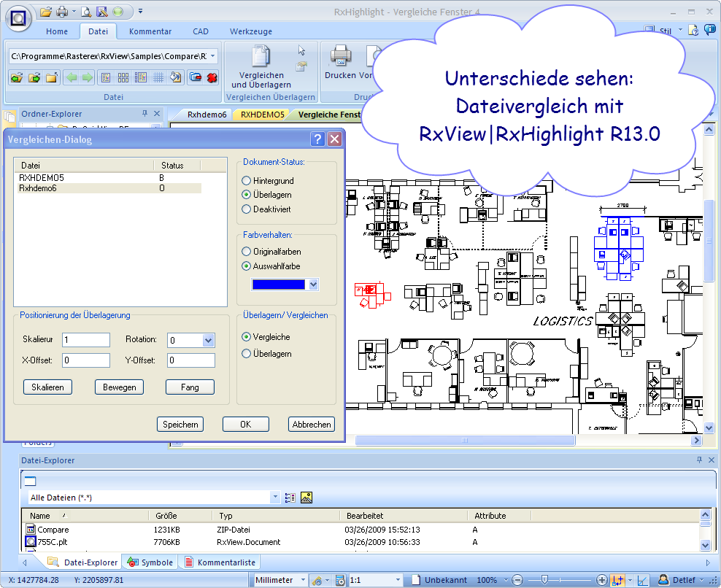Expand the Alle Dateien file filter dropdown
The image size is (721, 588).
point(275,498)
